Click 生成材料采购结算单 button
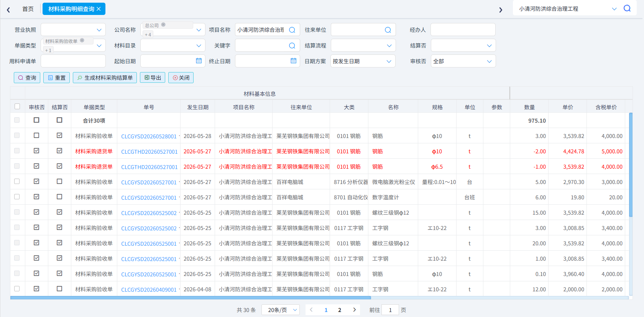644x317 pixels. 105,78
